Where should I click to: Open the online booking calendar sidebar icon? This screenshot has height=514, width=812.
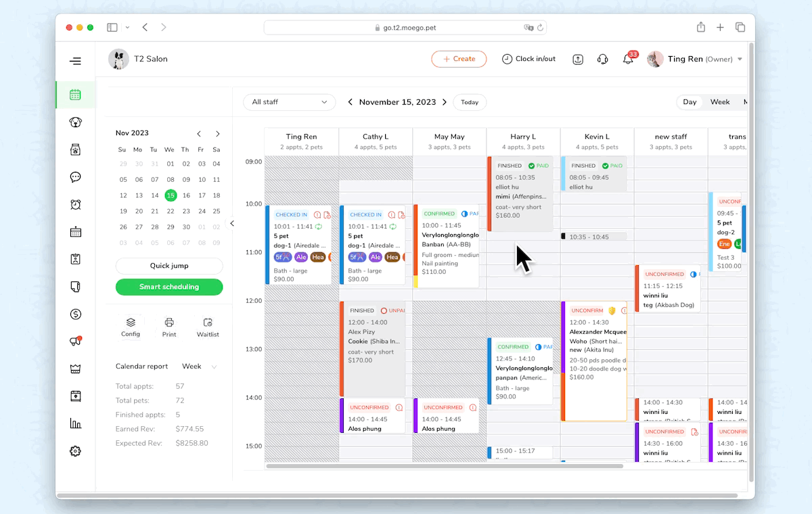point(75,232)
